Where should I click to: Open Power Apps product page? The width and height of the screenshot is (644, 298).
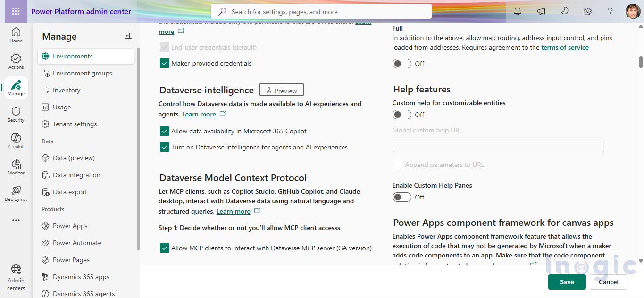(x=86, y=226)
